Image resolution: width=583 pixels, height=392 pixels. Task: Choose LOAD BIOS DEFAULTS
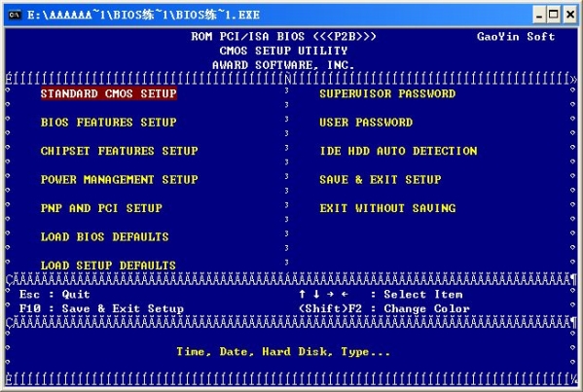click(105, 236)
